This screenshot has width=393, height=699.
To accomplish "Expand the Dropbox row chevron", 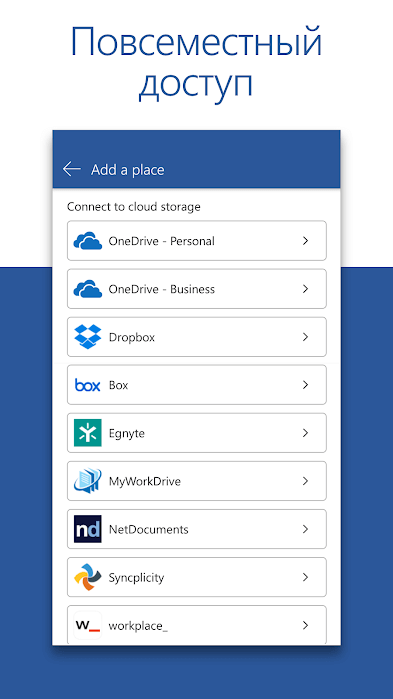I will tap(305, 337).
